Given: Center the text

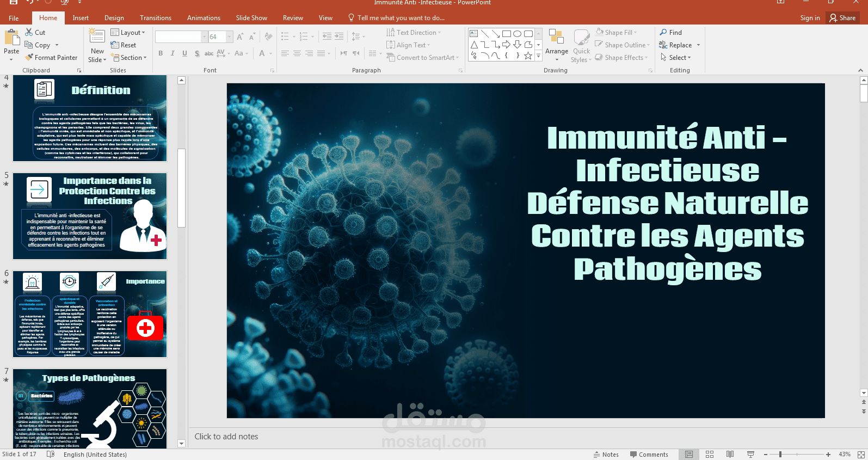Looking at the screenshot, I should click(x=297, y=53).
